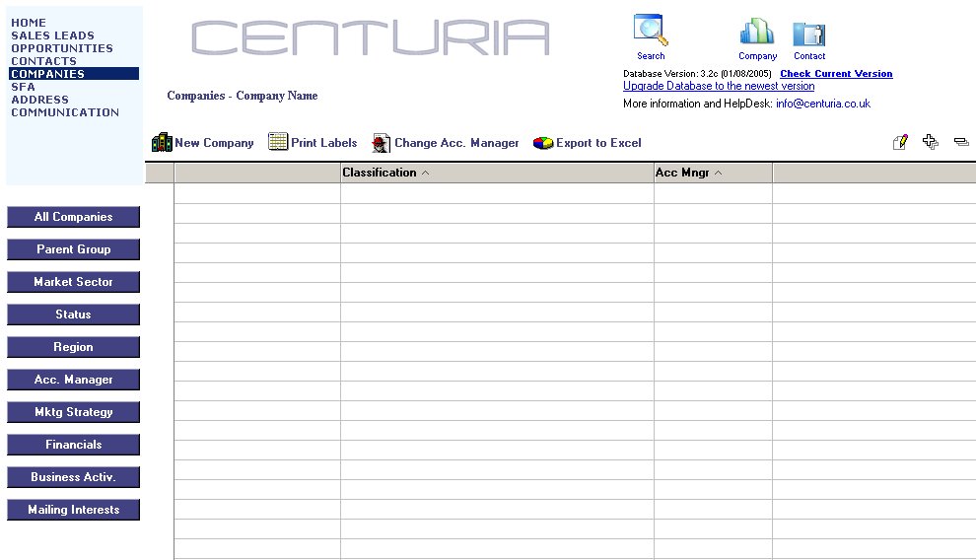The width and height of the screenshot is (976, 560).
Task: Filter by Market Sector
Action: tap(74, 281)
